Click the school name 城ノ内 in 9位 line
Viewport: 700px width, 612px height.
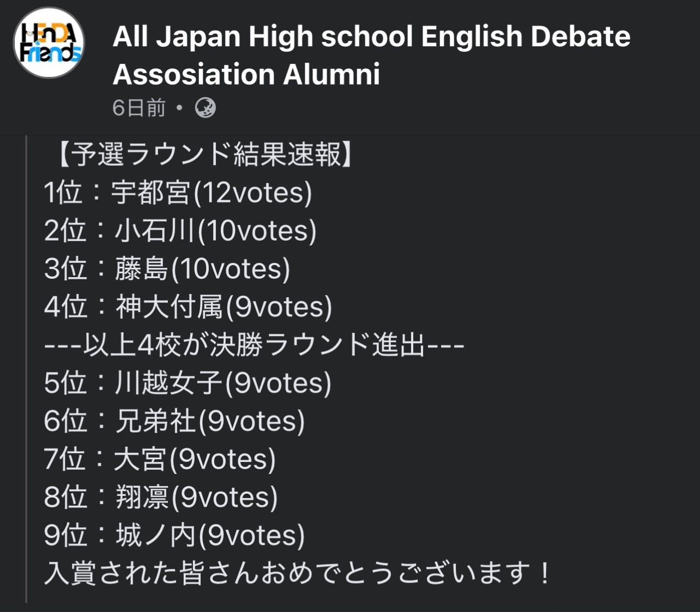[155, 535]
